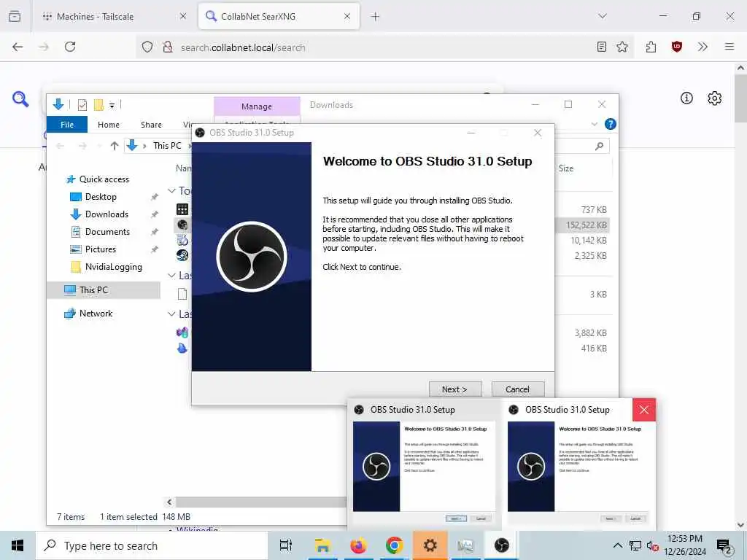
Task: Click the browser back arrow
Action: coord(18,47)
